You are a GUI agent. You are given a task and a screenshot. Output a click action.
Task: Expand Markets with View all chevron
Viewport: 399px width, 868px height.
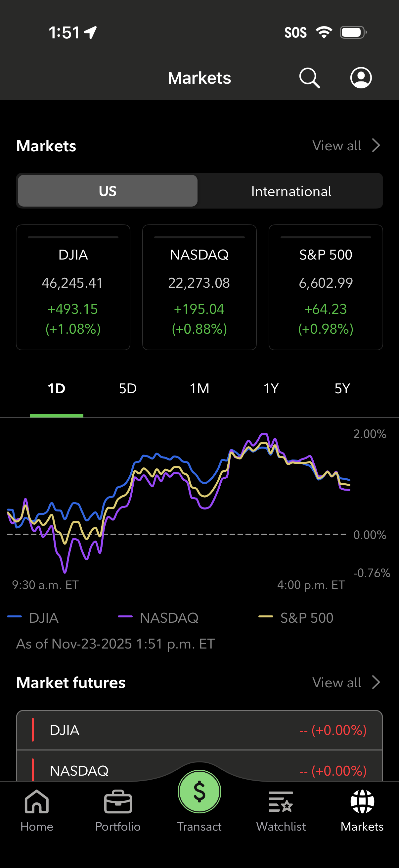click(376, 146)
